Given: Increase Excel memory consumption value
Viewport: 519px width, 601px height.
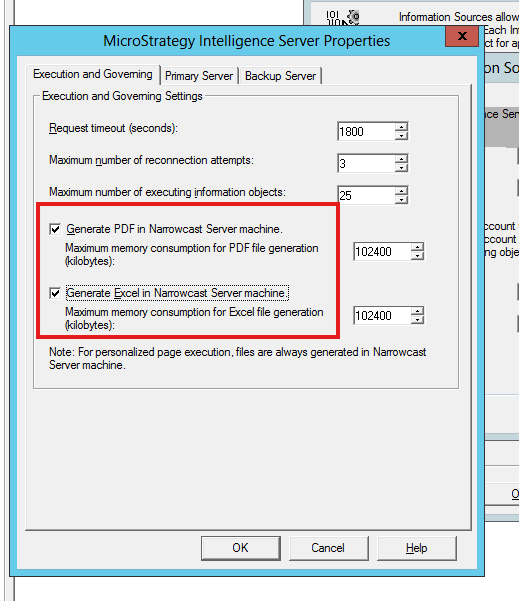Looking at the screenshot, I should [x=417, y=311].
